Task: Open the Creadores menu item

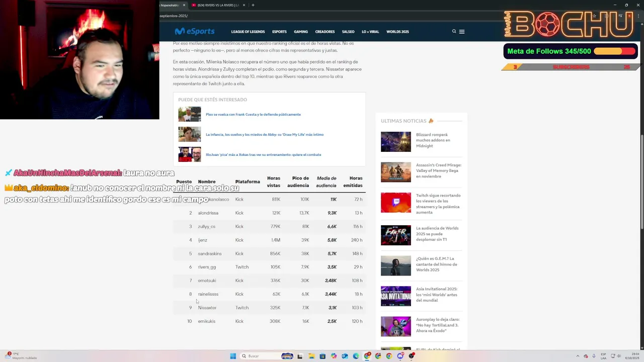Action: point(325,32)
